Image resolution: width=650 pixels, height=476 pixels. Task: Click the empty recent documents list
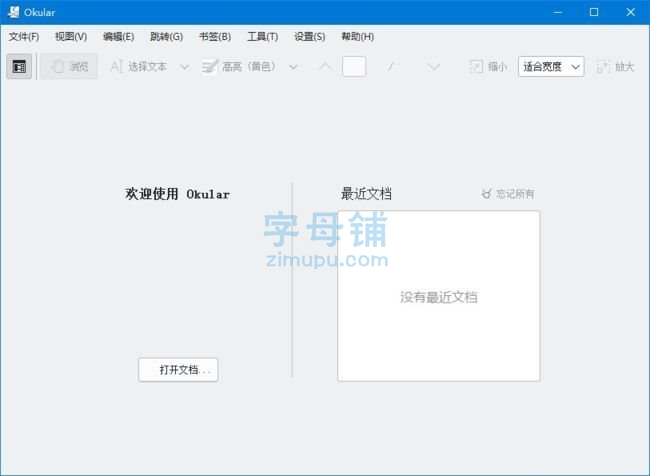point(439,296)
